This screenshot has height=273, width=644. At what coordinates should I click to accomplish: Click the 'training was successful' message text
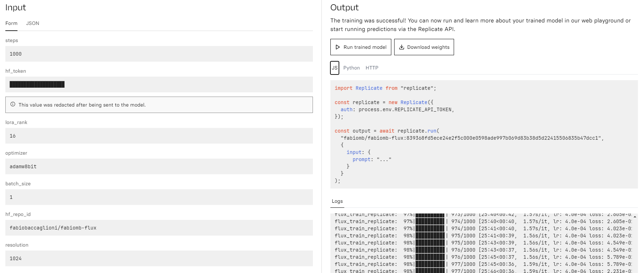480,25
